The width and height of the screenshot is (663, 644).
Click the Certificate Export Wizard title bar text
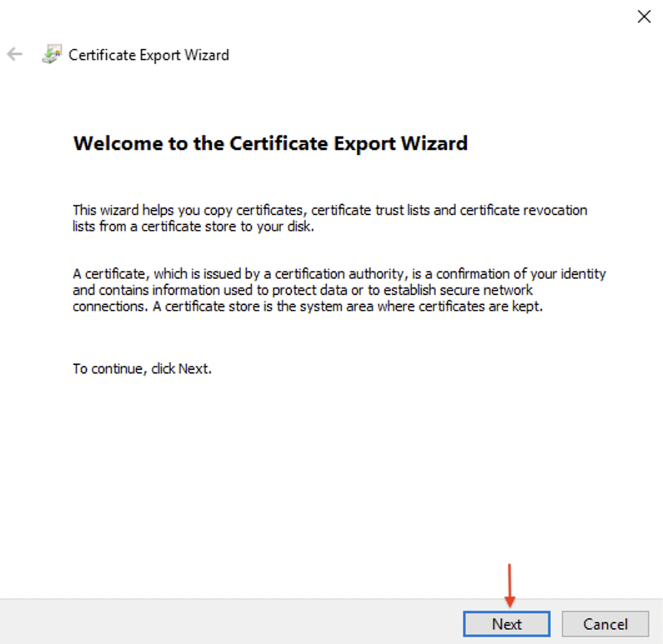pos(149,55)
